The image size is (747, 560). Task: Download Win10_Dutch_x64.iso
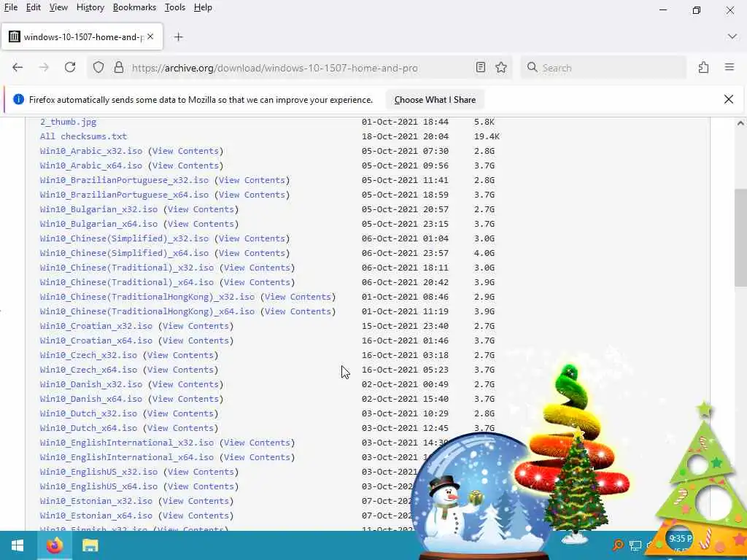coord(88,428)
